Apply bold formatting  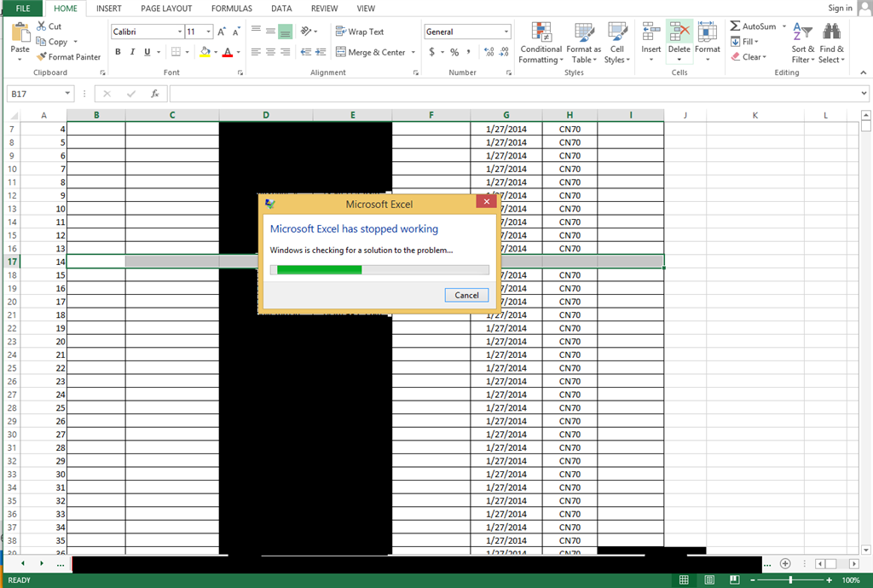[x=118, y=51]
